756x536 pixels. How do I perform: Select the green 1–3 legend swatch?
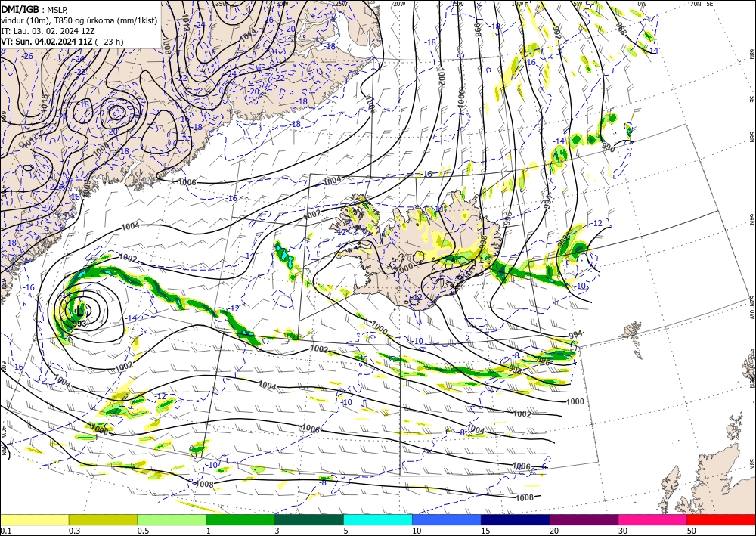240,519
